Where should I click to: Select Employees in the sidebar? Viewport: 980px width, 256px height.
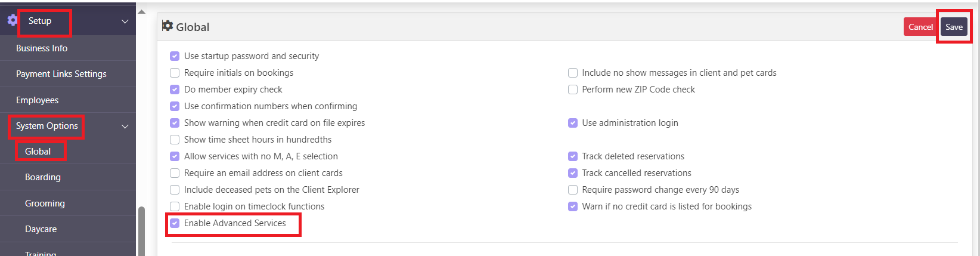click(38, 100)
